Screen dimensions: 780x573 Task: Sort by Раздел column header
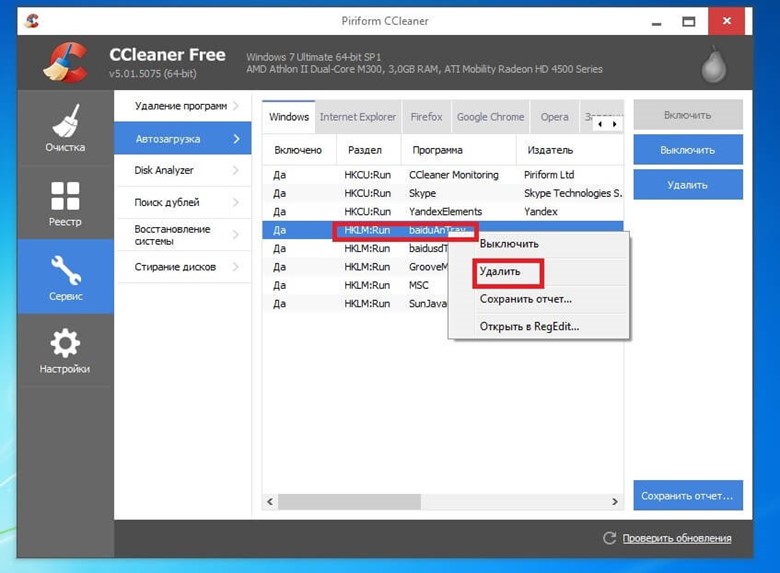[x=369, y=150]
